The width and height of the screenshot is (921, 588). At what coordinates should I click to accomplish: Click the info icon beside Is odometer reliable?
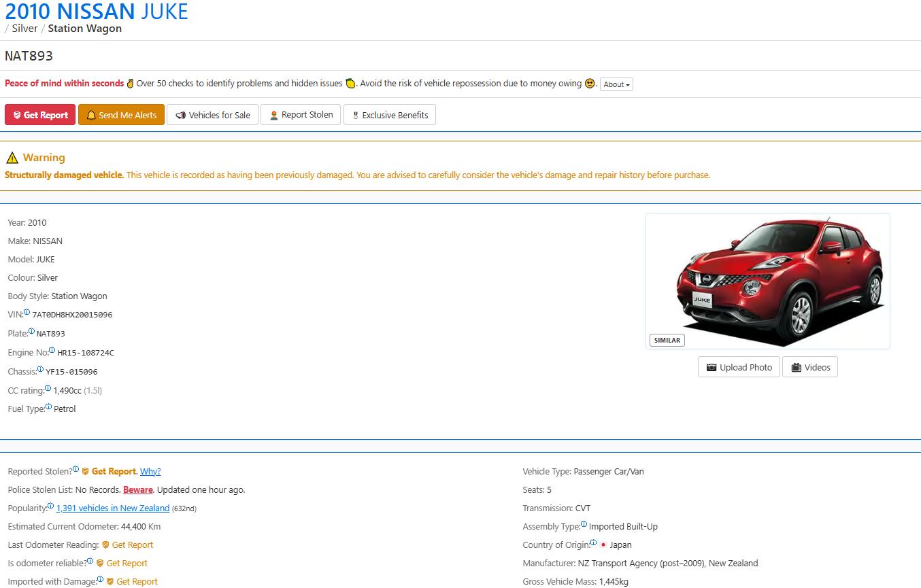90,561
